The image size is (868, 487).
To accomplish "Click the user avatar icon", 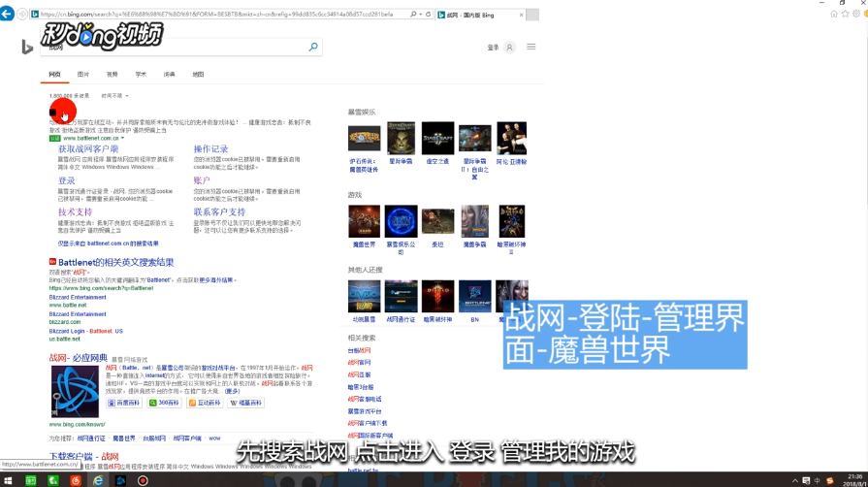I will [509, 48].
